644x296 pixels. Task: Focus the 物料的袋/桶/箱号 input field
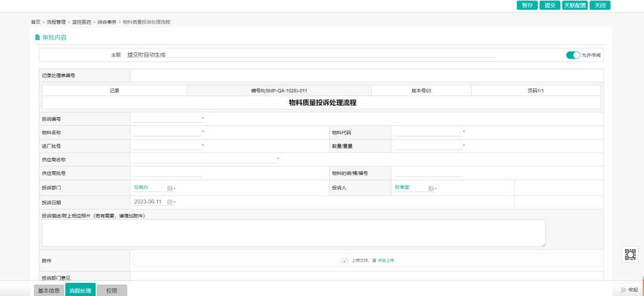pyautogui.click(x=428, y=173)
